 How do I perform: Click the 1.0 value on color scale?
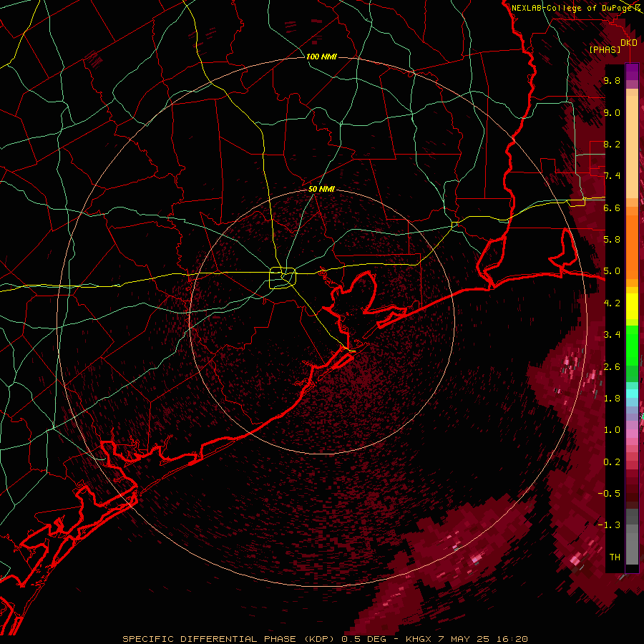pyautogui.click(x=612, y=430)
